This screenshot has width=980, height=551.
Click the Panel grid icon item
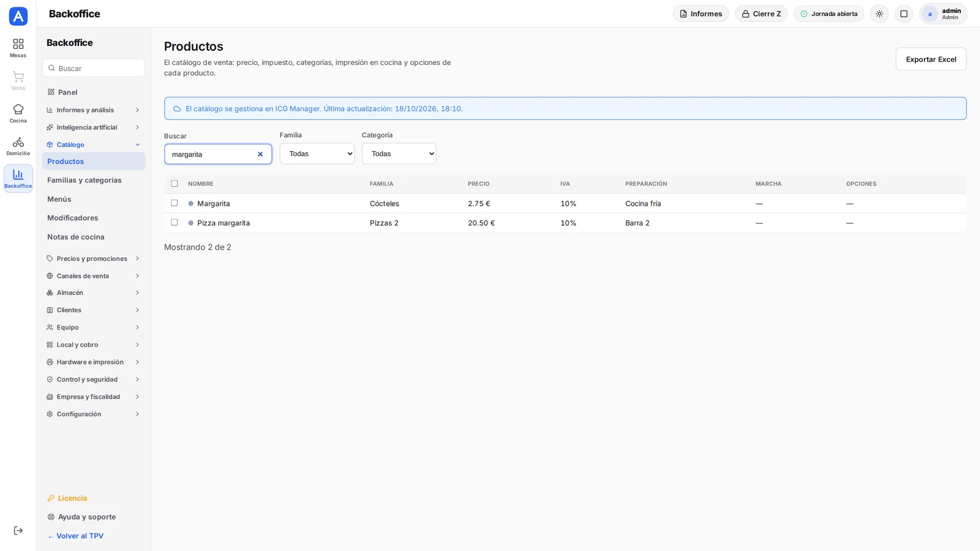62,92
